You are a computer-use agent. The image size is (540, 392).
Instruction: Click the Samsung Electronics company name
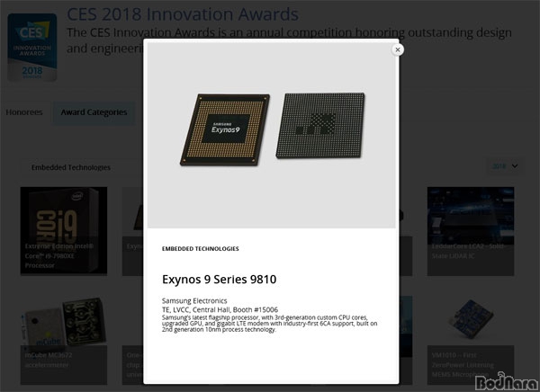coord(194,301)
